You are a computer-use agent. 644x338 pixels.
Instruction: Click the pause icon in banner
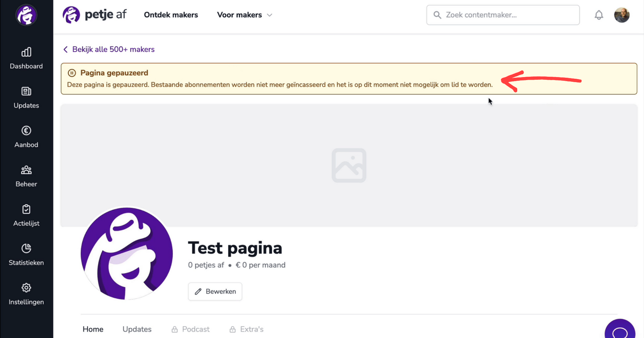click(72, 73)
